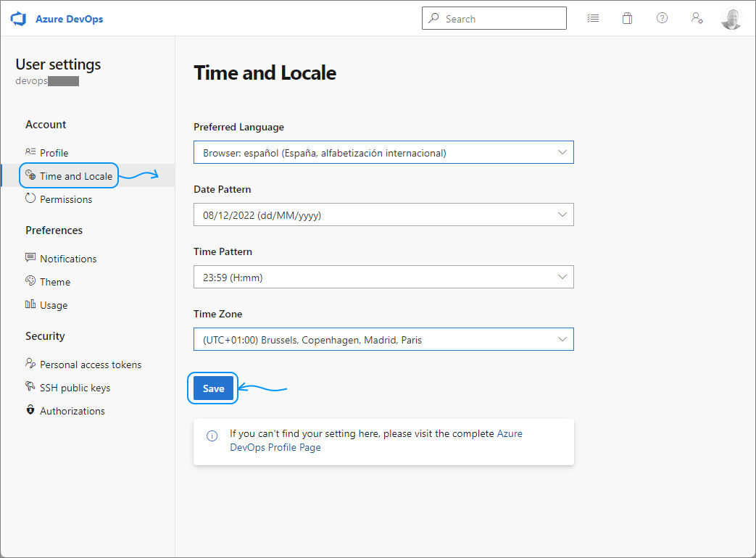Image resolution: width=756 pixels, height=558 pixels.
Task: Open SSH public keys page
Action: [88, 388]
